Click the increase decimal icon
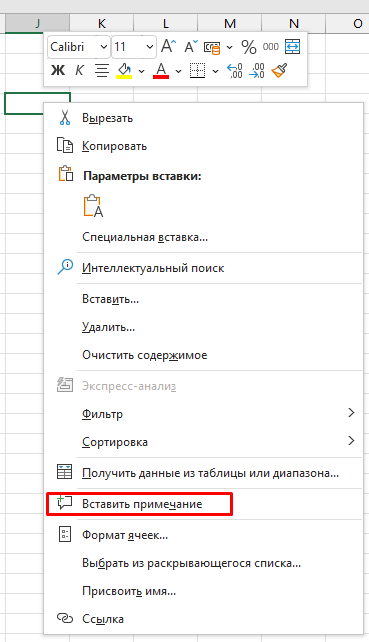Screen dimensions: 369x642 click(x=235, y=70)
